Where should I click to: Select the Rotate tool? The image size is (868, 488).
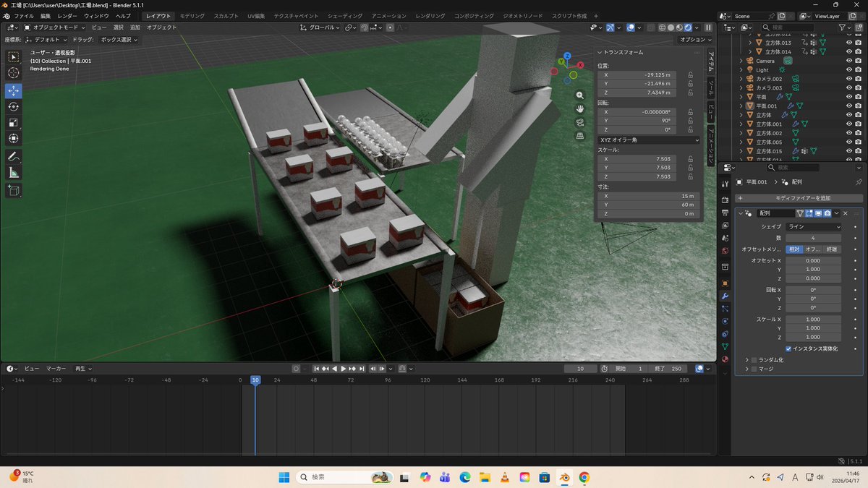(x=14, y=106)
